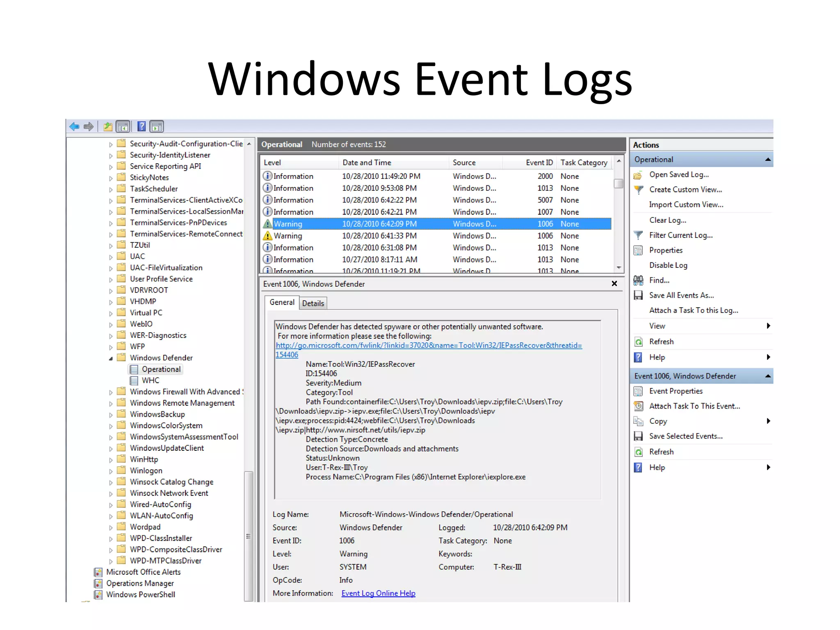Click the warning icon on the 6:41:33 PM row
Viewport: 840px width, 630px height.
(x=267, y=236)
